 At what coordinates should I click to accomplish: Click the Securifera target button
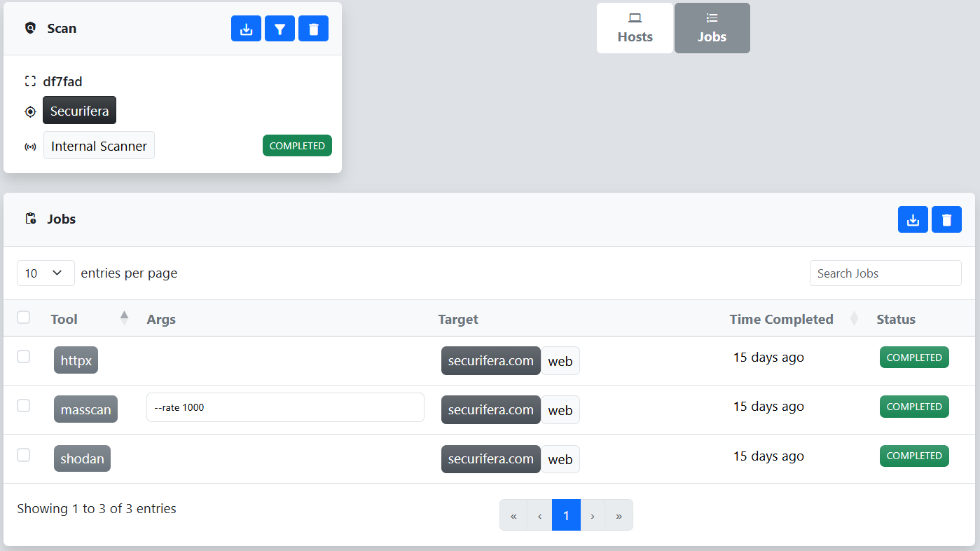click(79, 111)
